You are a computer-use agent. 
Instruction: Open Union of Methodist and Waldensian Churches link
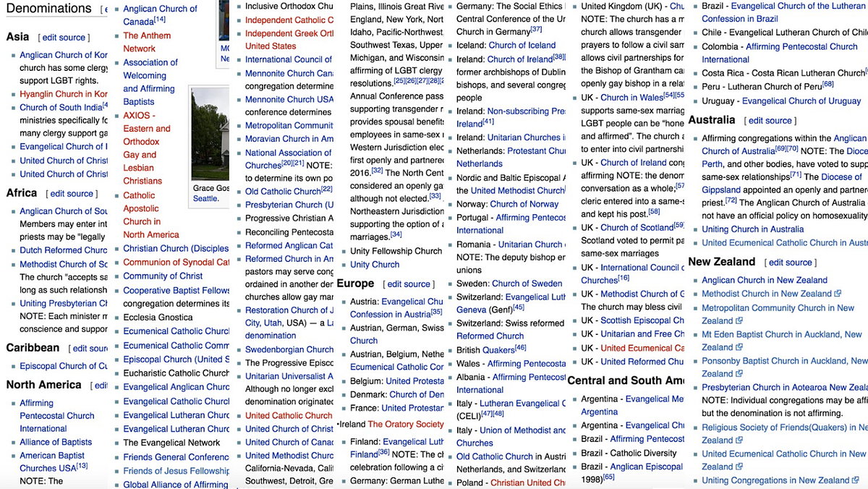(x=511, y=437)
